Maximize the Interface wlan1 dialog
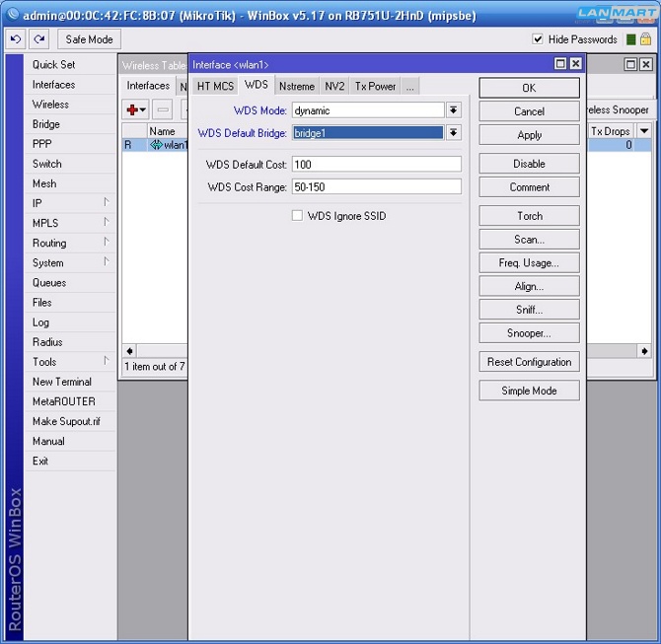The image size is (661, 644). [x=560, y=64]
